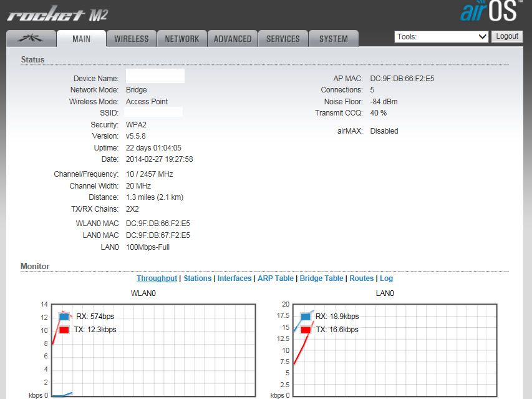Viewport: 532px width, 399px height.
Task: Open the Throughput monitor link
Action: click(x=157, y=278)
